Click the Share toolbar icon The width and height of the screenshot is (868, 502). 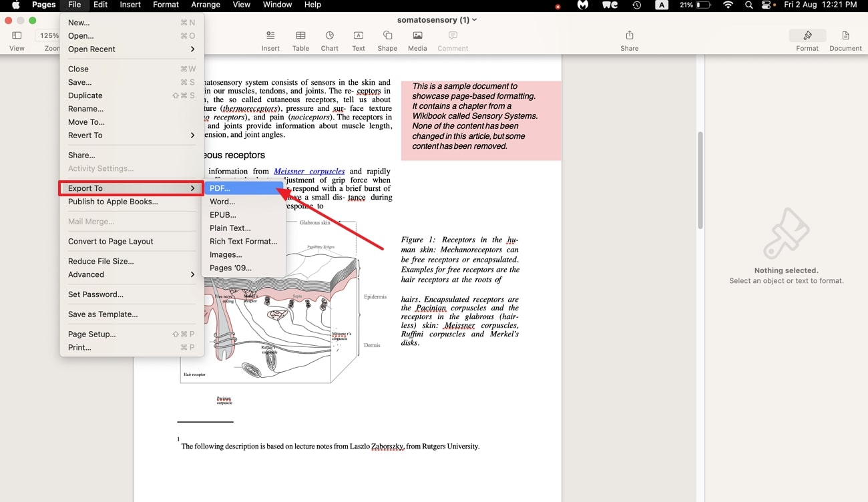tap(629, 35)
